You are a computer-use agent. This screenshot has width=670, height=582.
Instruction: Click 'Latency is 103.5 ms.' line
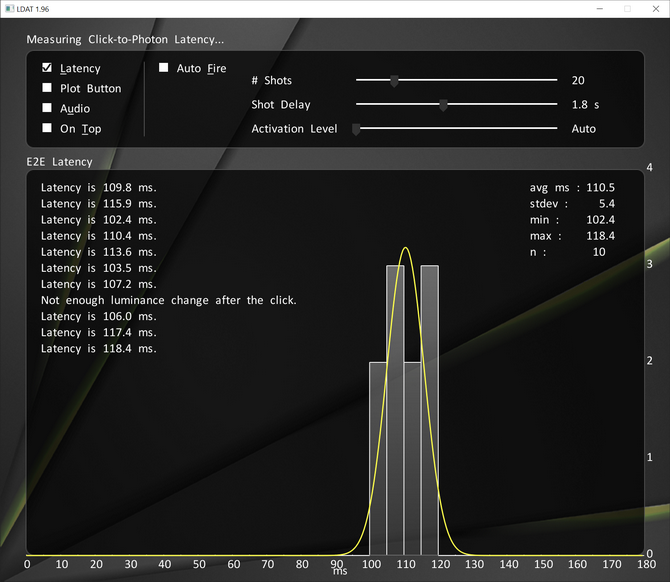tap(99, 268)
